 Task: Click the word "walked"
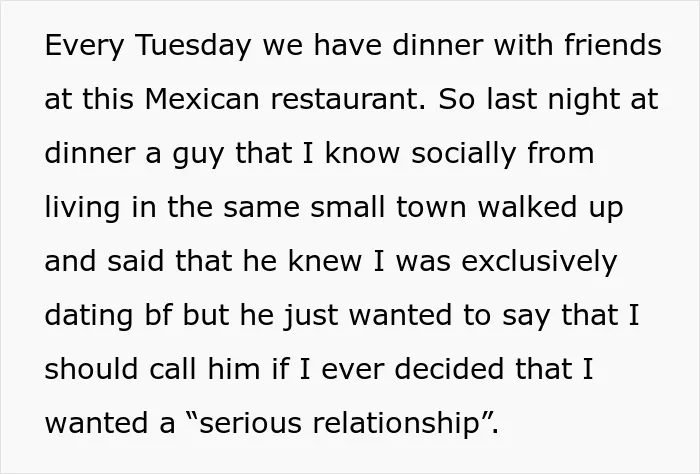pos(527,207)
